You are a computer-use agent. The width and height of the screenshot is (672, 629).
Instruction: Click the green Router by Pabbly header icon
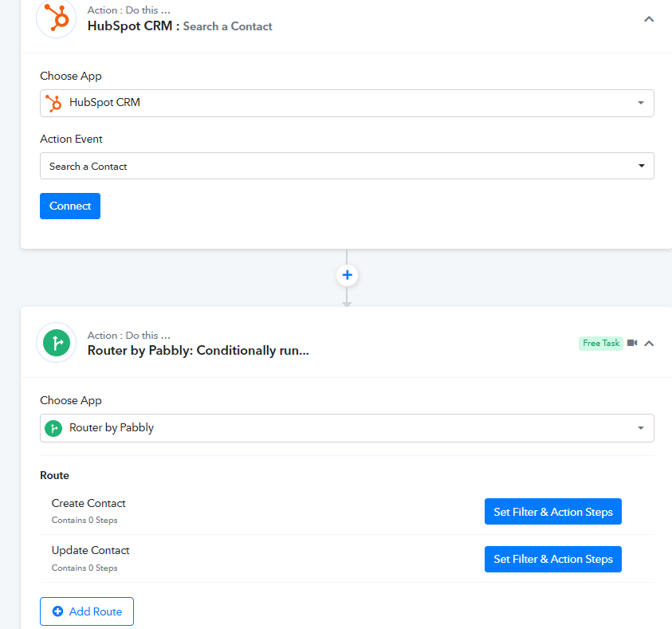point(56,343)
